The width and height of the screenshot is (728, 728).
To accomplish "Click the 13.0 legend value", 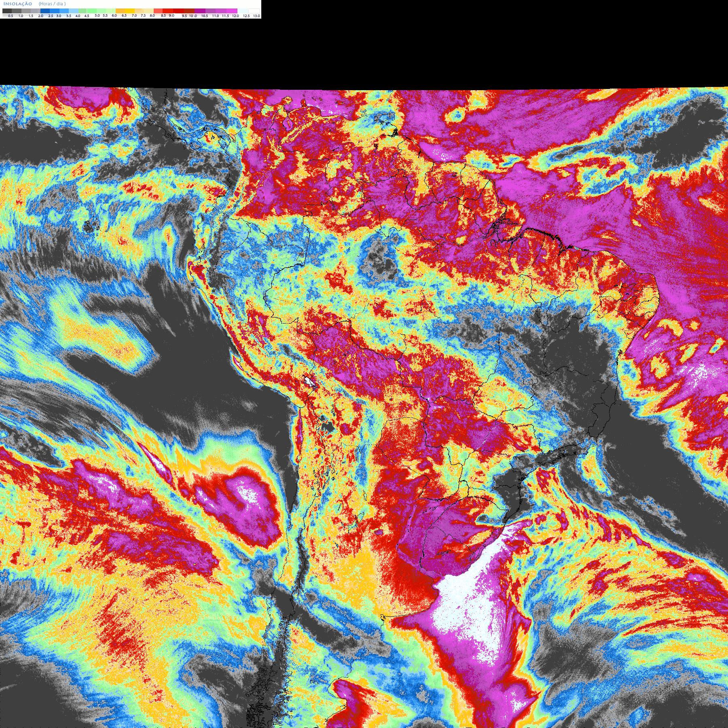I will tap(256, 16).
